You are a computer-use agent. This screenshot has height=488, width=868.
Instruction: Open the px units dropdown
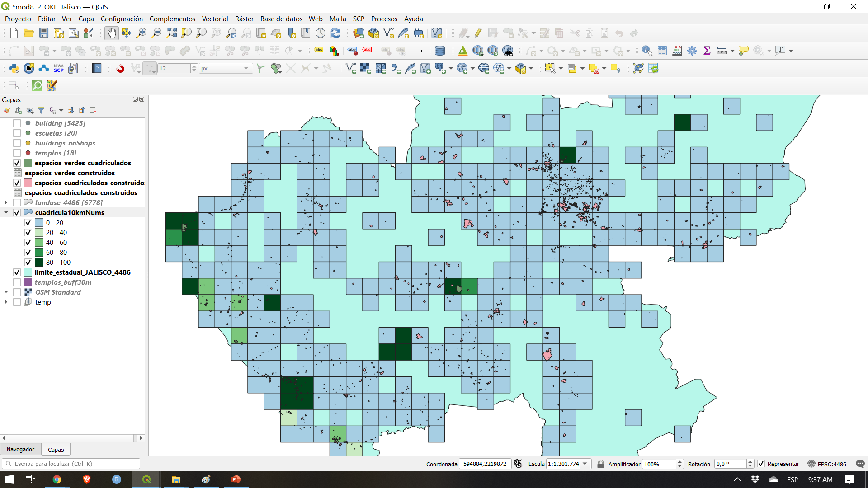click(x=246, y=68)
